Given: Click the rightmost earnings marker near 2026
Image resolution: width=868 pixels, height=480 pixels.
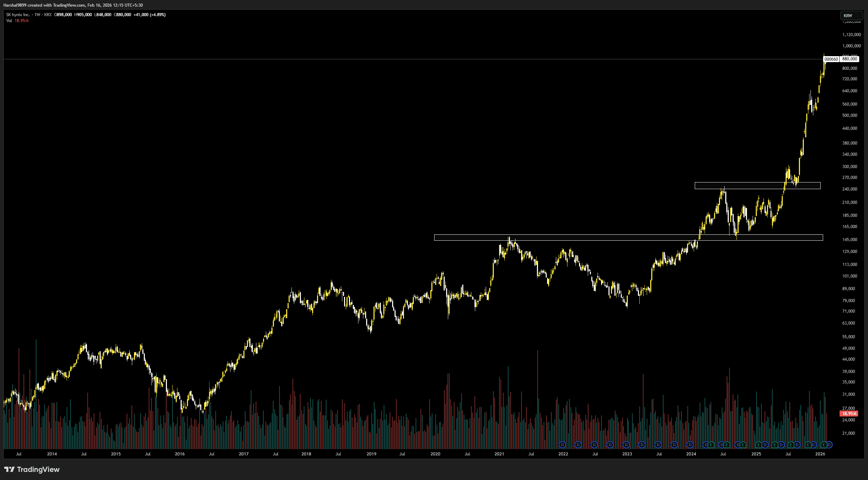Looking at the screenshot, I should 824,445.
